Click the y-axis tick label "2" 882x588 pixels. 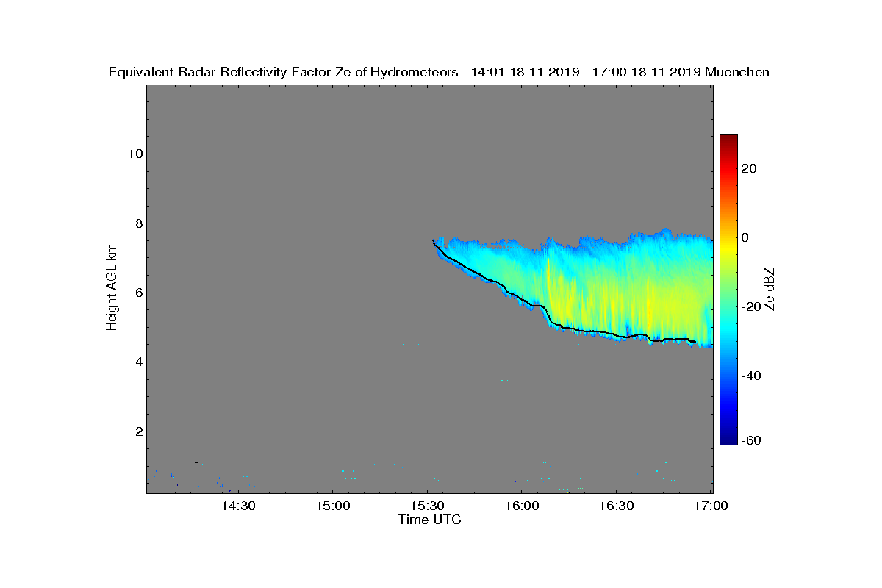[x=138, y=431]
